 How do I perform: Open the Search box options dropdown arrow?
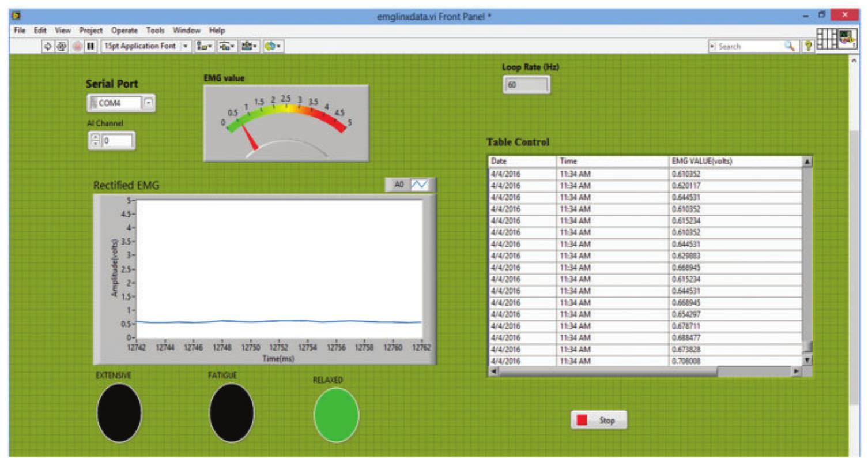tap(714, 46)
